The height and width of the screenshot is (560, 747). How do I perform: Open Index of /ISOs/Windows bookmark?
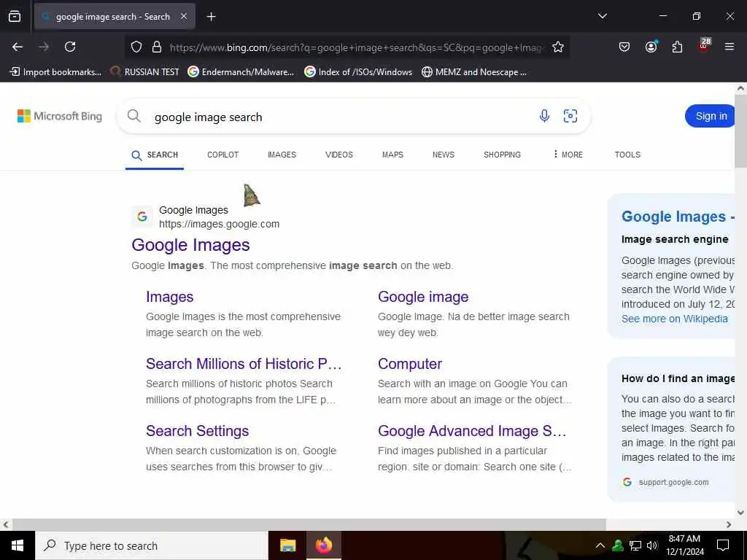[358, 72]
